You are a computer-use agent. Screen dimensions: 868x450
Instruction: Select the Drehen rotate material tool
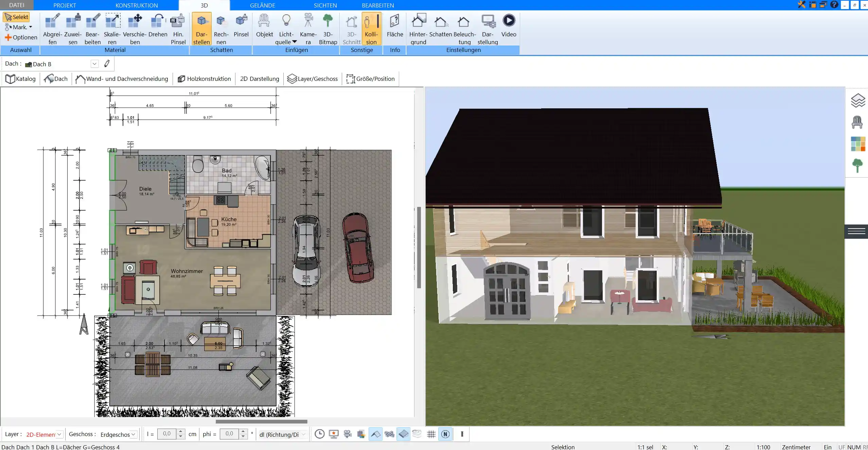[x=158, y=25]
